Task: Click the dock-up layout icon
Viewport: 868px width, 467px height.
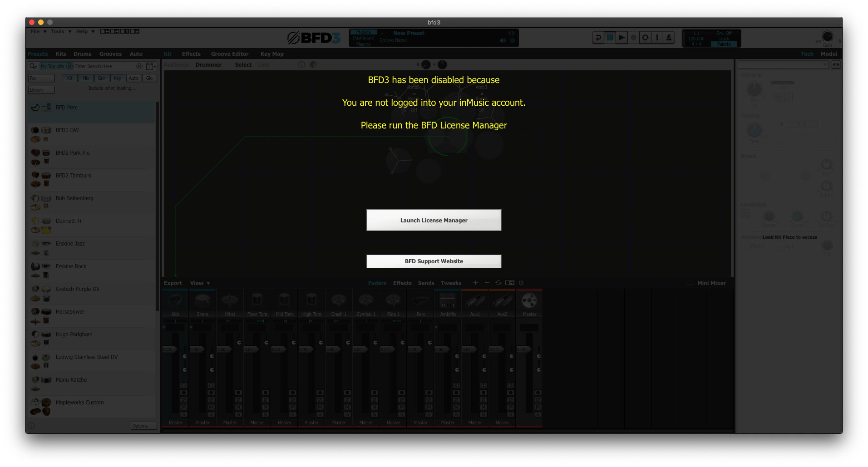Action: [x=124, y=31]
